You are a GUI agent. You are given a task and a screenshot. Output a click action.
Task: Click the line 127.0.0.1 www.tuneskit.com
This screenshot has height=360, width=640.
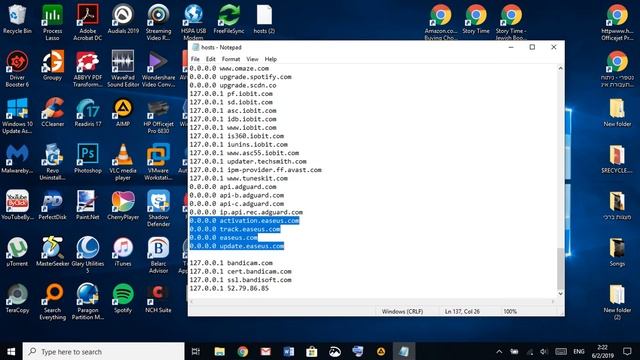(238, 178)
